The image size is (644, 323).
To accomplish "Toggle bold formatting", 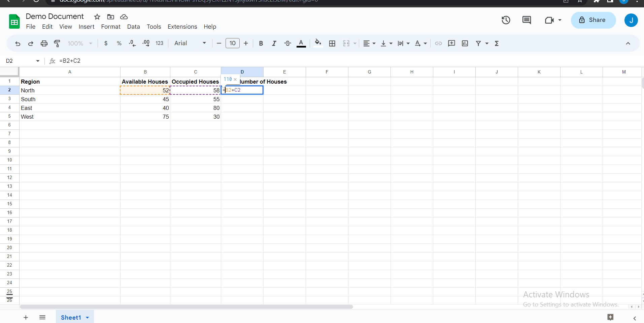I will click(x=261, y=43).
